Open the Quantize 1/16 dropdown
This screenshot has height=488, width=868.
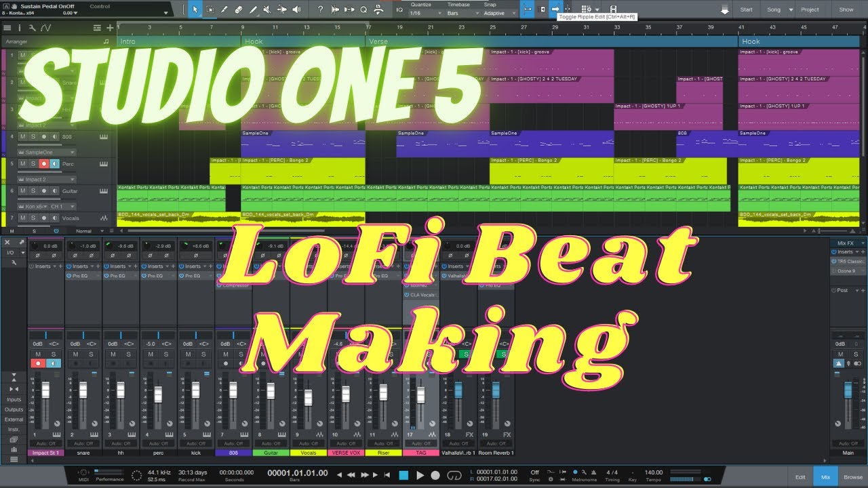pos(424,13)
